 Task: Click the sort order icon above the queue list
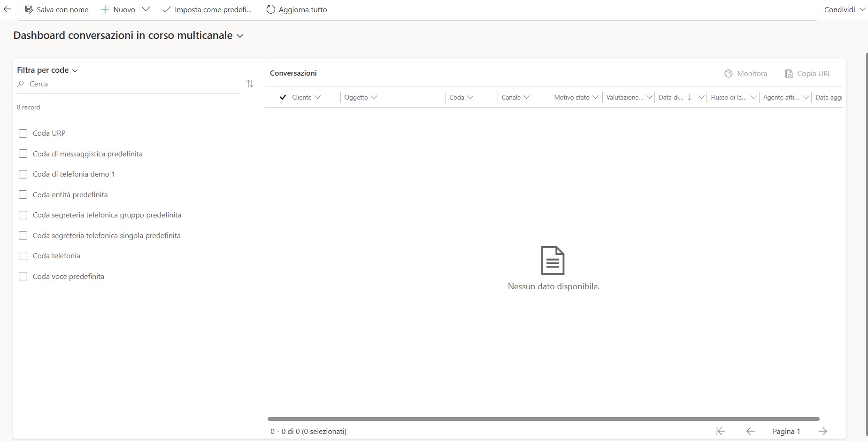250,84
